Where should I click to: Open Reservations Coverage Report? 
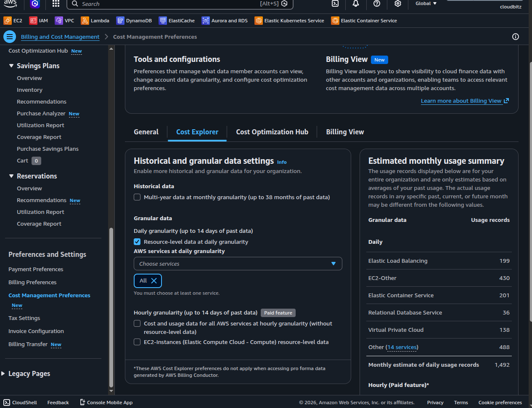pos(39,224)
